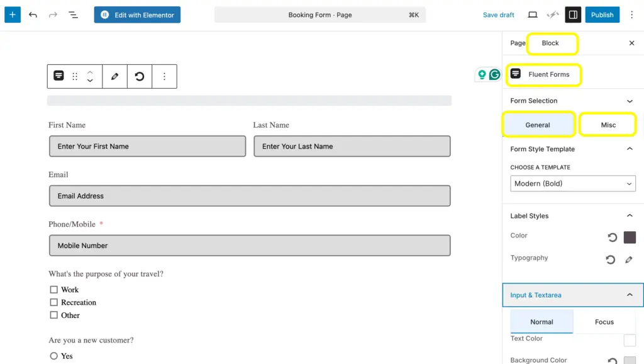The height and width of the screenshot is (364, 644).
Task: Preview the page using the laptop icon
Action: coord(531,14)
